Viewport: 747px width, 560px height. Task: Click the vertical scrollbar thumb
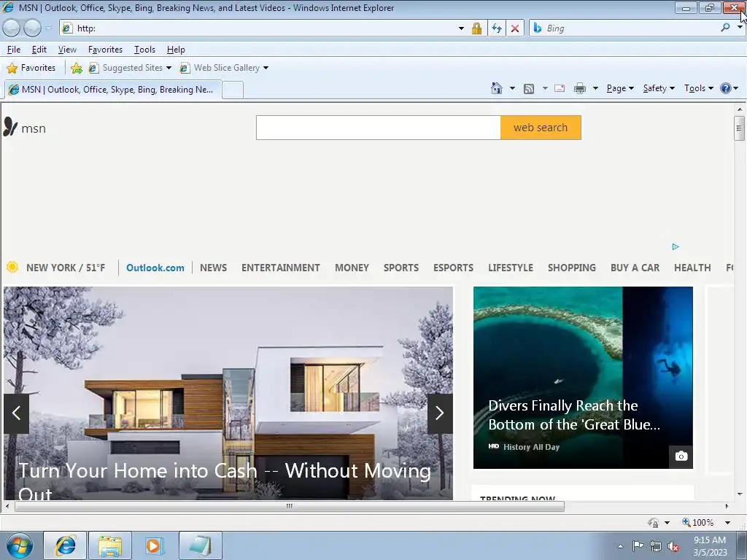pos(740,128)
